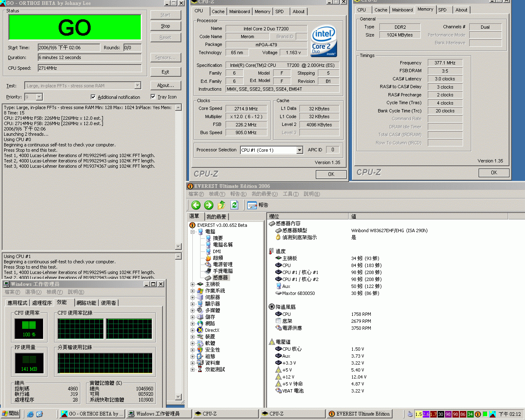Click the green Back arrow in EVEREST toolbar

click(196, 205)
